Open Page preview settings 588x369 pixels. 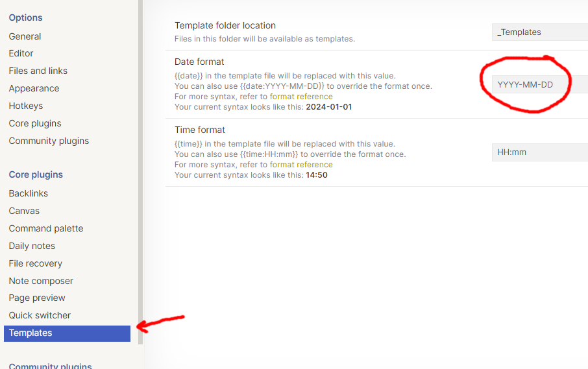[x=37, y=298]
